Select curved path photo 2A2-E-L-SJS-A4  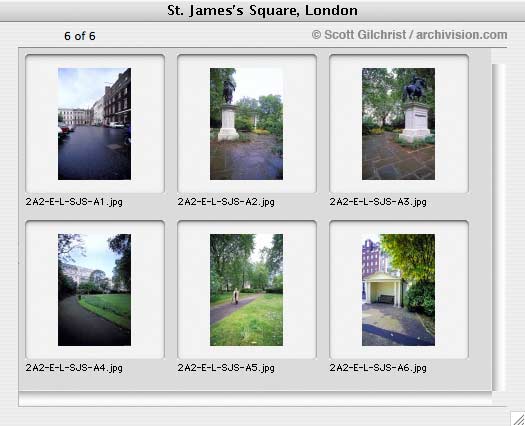(x=94, y=290)
